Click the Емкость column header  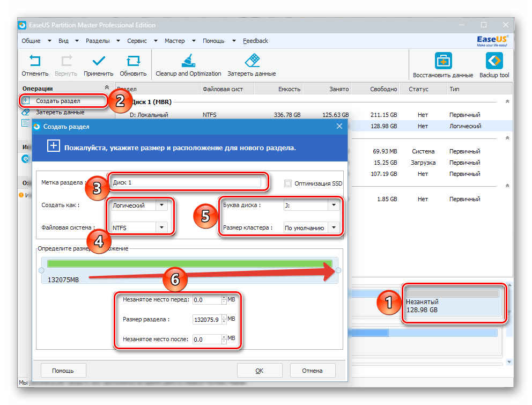coord(278,89)
